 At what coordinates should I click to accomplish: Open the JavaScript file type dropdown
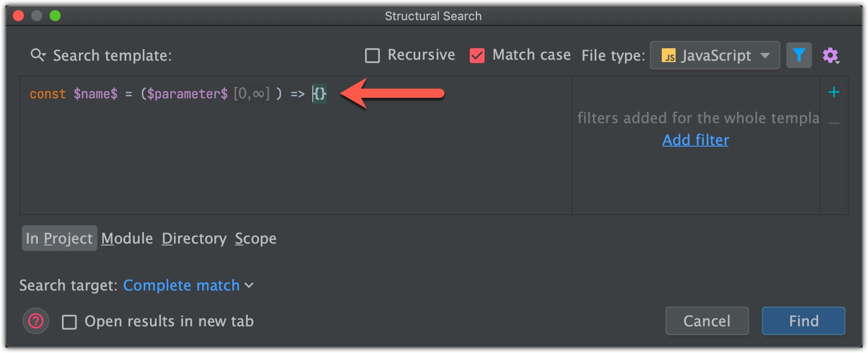[x=715, y=55]
